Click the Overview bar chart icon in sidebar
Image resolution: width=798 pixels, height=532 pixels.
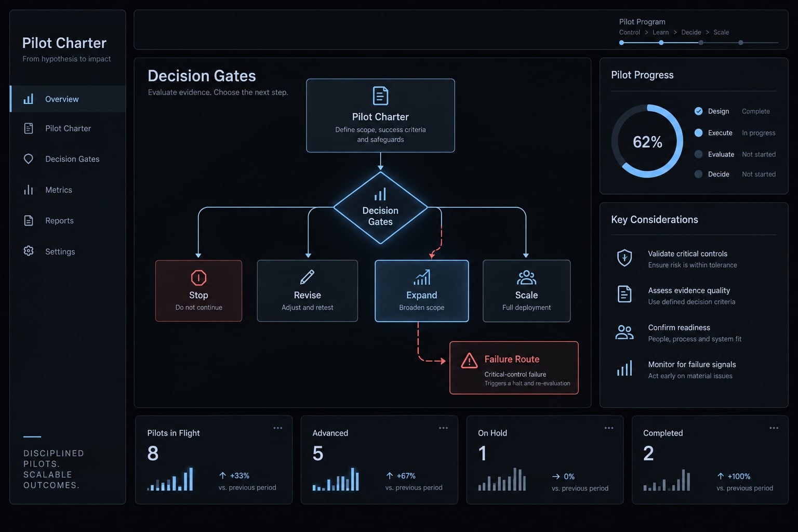[29, 99]
